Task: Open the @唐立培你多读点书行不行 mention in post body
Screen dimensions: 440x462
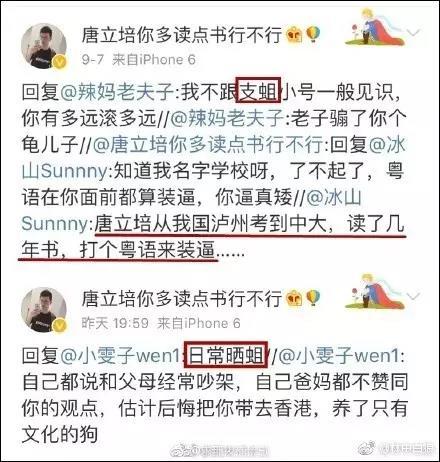Action: (x=208, y=144)
